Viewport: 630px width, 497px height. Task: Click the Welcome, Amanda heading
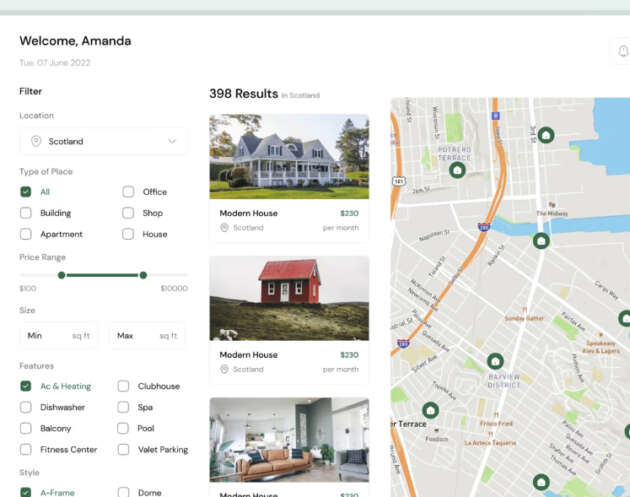(75, 41)
